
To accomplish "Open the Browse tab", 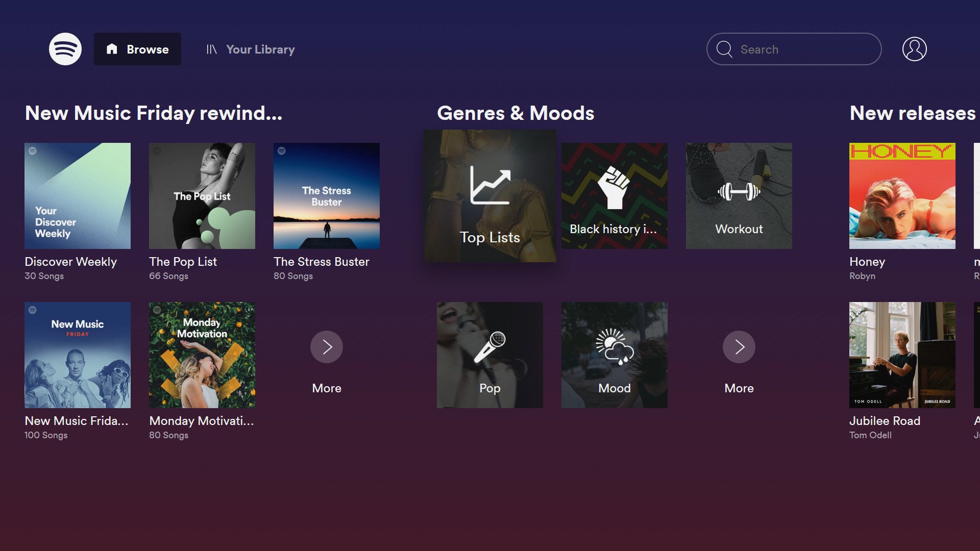I will click(x=137, y=49).
